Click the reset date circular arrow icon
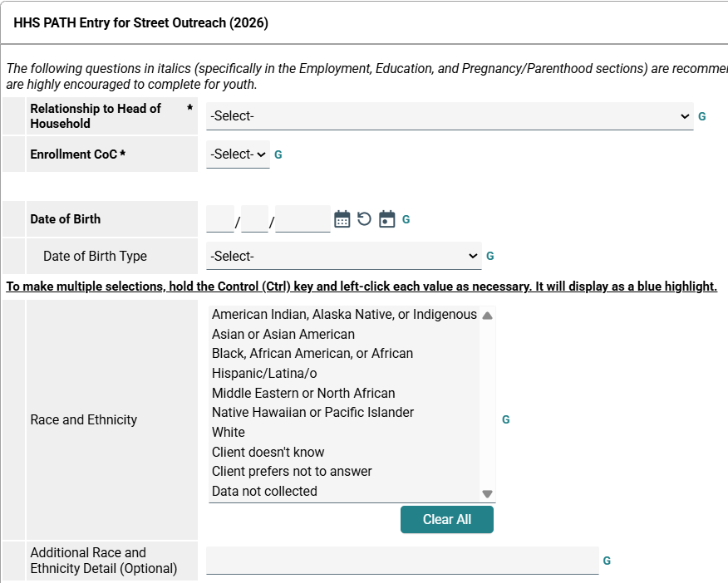This screenshot has height=583, width=728. [x=364, y=219]
